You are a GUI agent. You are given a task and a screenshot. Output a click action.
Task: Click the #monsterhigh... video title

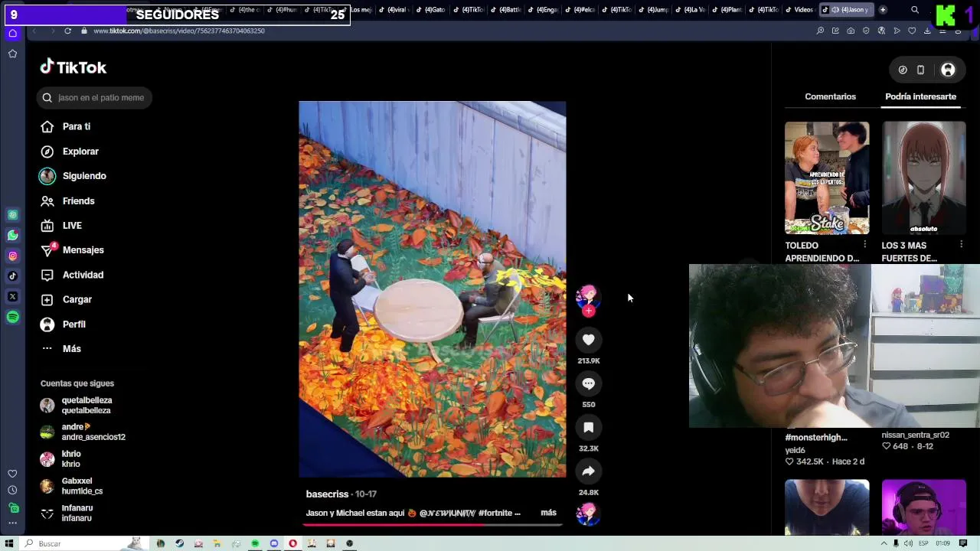[x=816, y=438]
